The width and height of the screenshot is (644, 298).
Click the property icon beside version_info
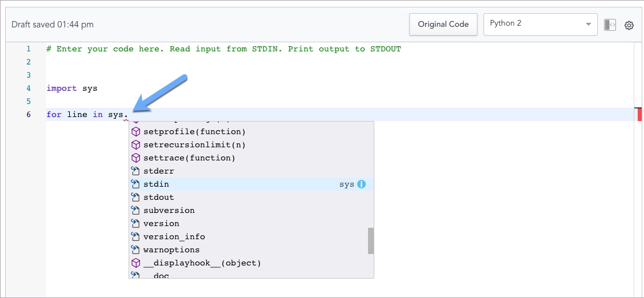coord(135,237)
